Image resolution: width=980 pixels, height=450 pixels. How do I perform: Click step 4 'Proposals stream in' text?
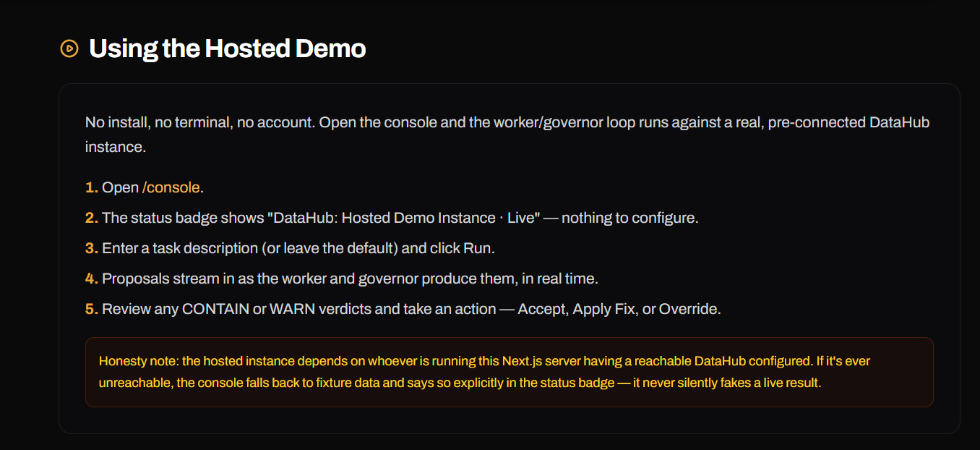(x=350, y=279)
